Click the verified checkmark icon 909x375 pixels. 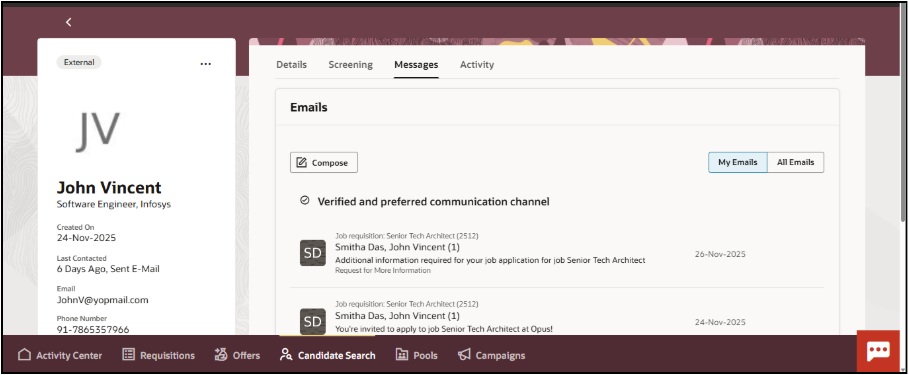(x=304, y=201)
